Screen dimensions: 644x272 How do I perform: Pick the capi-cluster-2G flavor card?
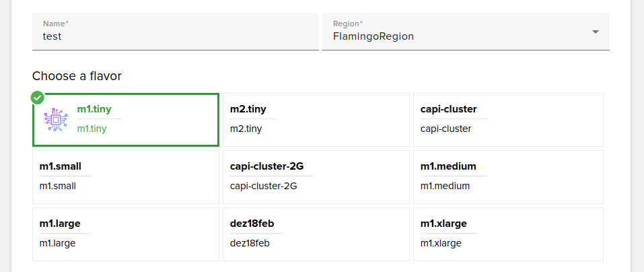pyautogui.click(x=316, y=176)
